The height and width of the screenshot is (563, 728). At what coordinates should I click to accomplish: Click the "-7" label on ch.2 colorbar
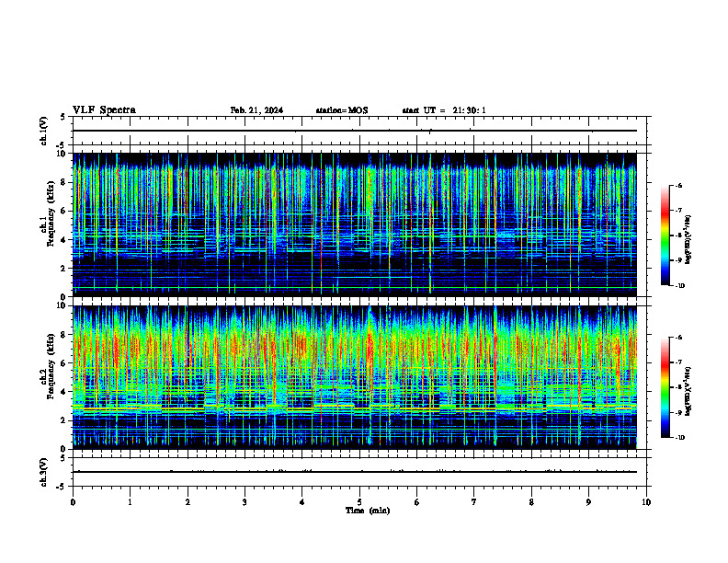679,362
